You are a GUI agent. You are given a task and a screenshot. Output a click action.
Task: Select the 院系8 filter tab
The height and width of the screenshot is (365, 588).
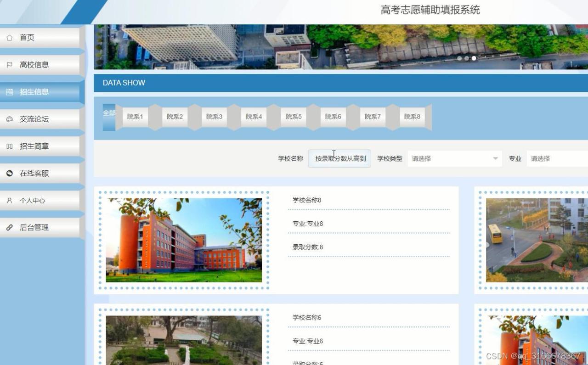pos(412,117)
